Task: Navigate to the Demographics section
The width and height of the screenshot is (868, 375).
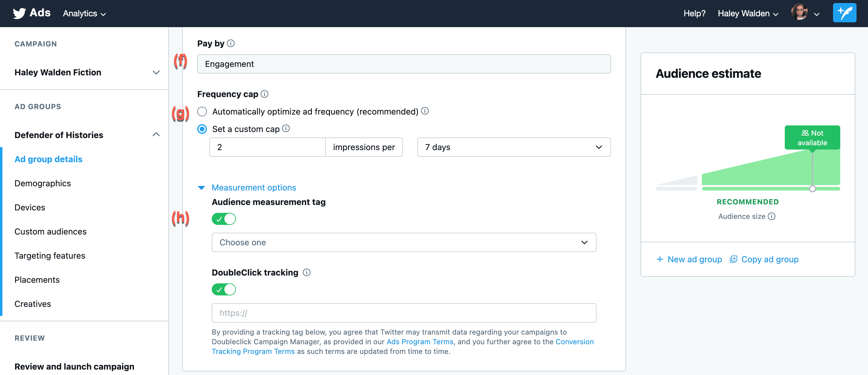Action: (43, 183)
